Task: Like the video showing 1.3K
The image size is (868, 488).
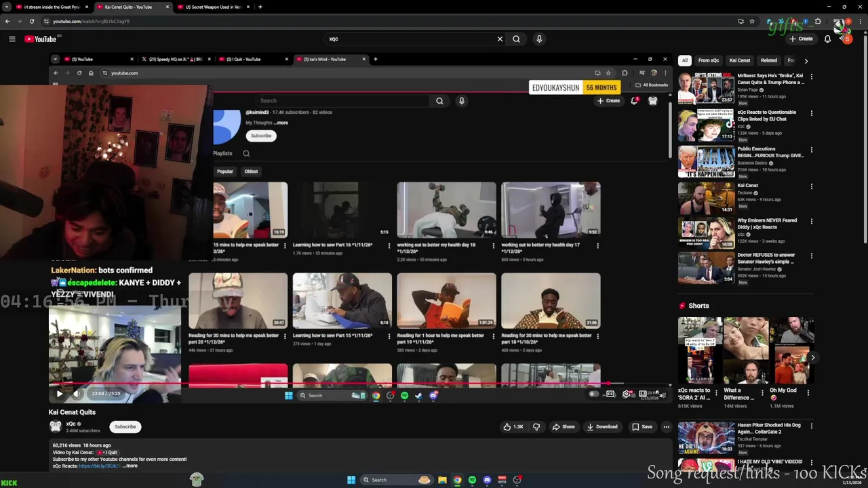Action: (513, 427)
